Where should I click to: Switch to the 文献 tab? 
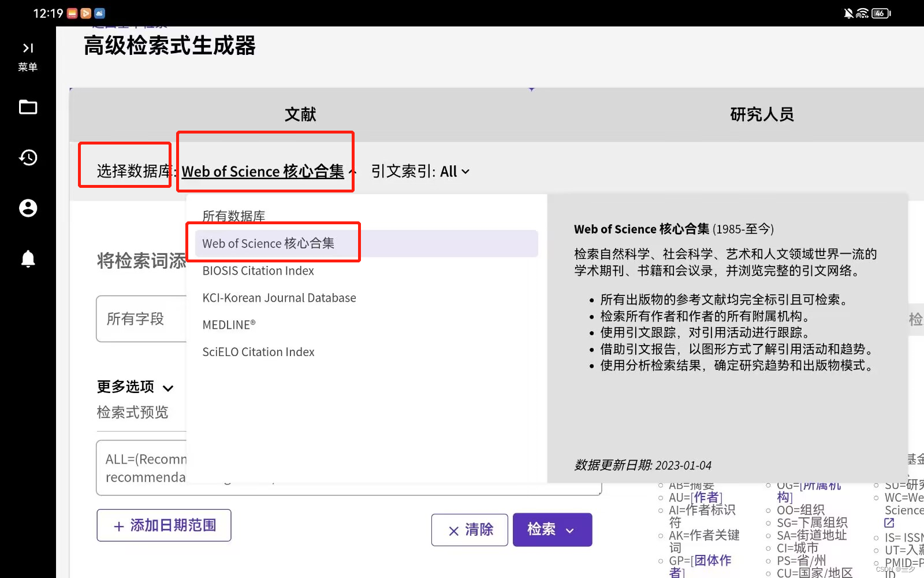coord(300,114)
